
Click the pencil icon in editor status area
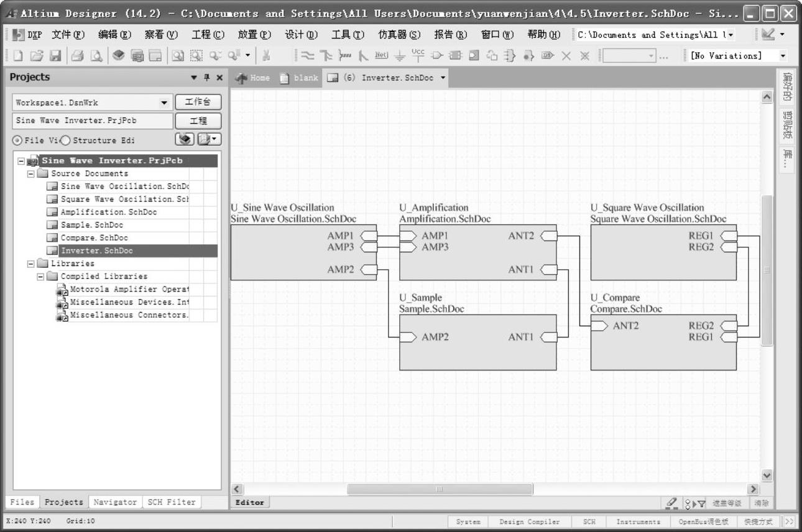click(x=672, y=503)
